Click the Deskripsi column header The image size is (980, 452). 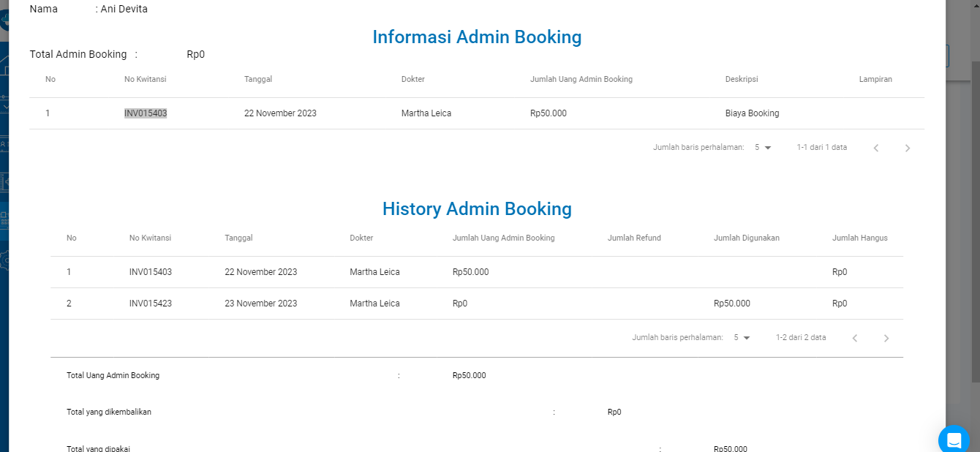[742, 79]
